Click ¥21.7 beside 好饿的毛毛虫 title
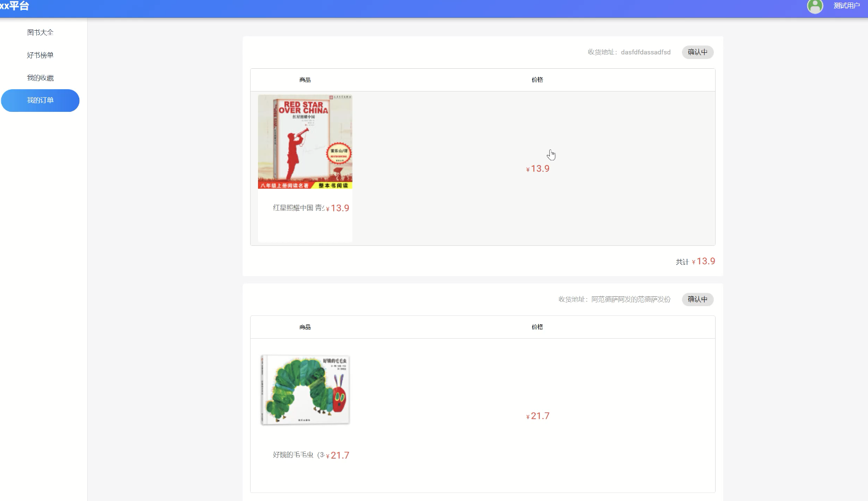The image size is (868, 501). point(337,456)
